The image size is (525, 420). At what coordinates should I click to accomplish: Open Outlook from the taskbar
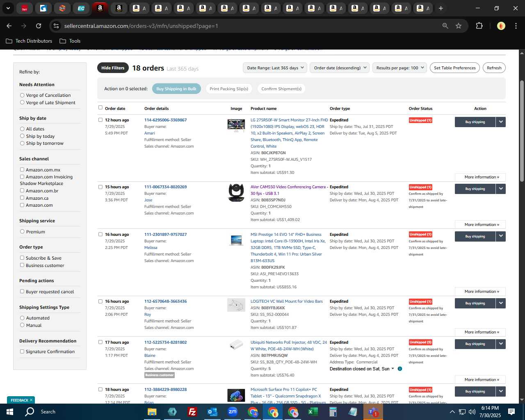pos(212,412)
